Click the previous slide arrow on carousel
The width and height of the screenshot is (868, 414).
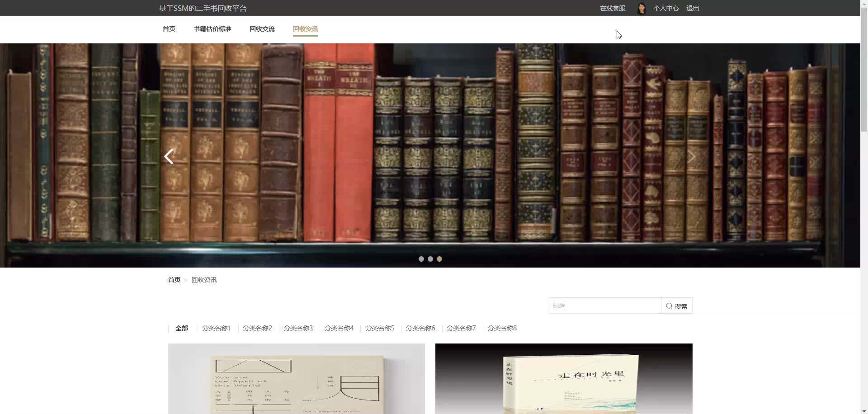169,156
